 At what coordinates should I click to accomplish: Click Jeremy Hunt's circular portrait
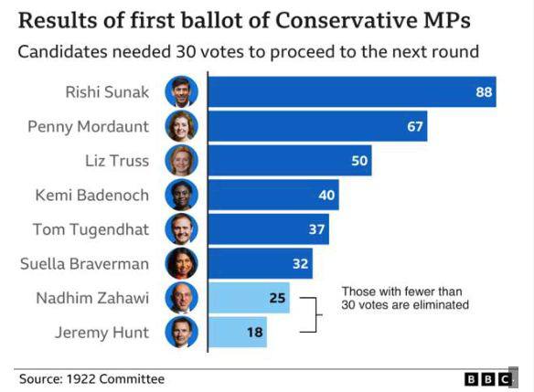click(182, 332)
